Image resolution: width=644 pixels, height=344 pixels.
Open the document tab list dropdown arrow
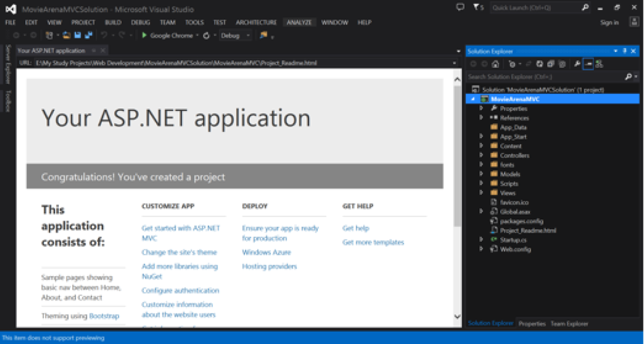point(458,51)
